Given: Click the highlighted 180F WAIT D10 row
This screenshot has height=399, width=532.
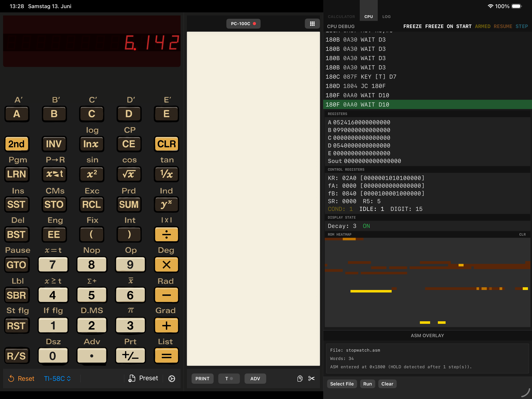Looking at the screenshot, I should (x=427, y=105).
